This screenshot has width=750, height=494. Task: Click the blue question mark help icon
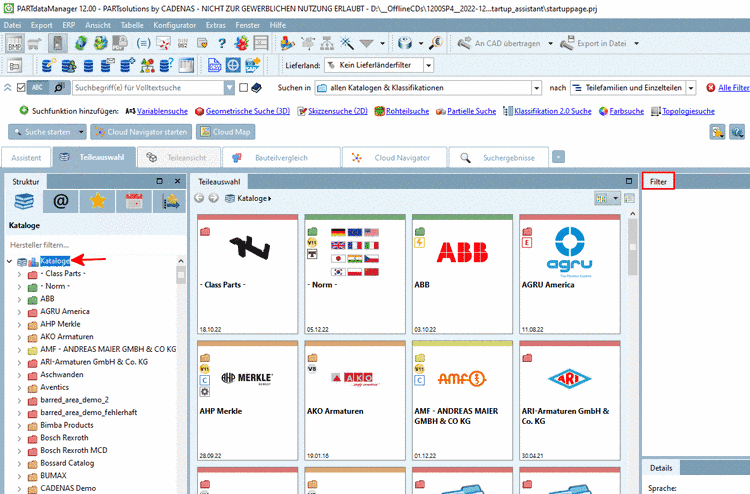[221, 44]
